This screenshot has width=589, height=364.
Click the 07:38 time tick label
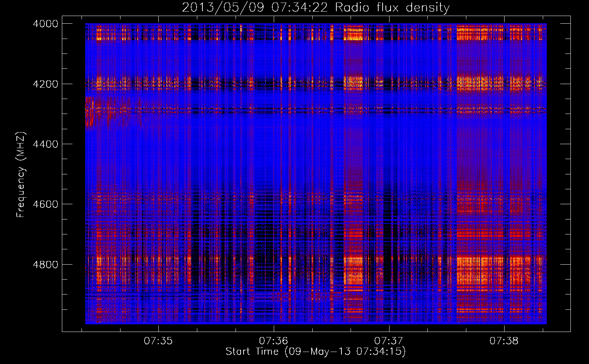tap(504, 341)
